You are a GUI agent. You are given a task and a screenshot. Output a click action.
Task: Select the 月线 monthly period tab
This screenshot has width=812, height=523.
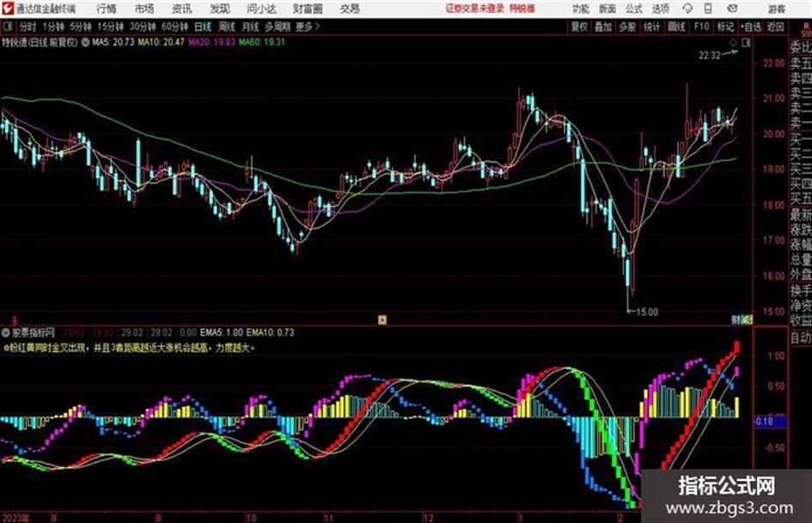pos(251,27)
